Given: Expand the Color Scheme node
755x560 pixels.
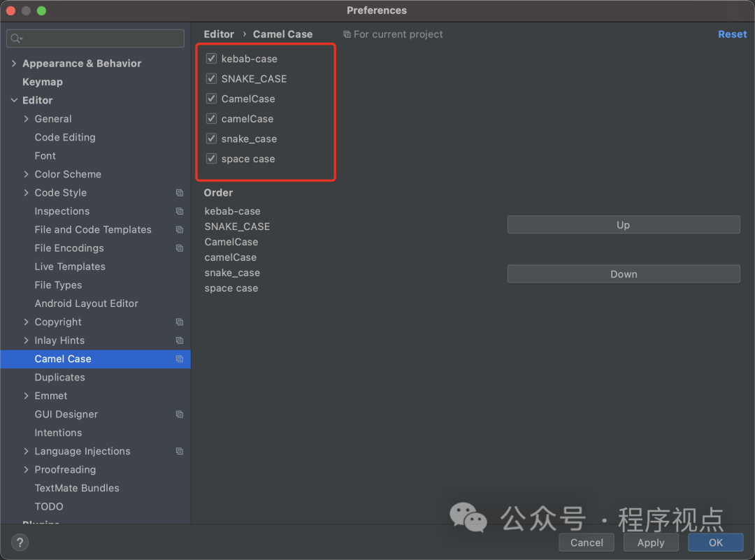Looking at the screenshot, I should click(x=27, y=174).
